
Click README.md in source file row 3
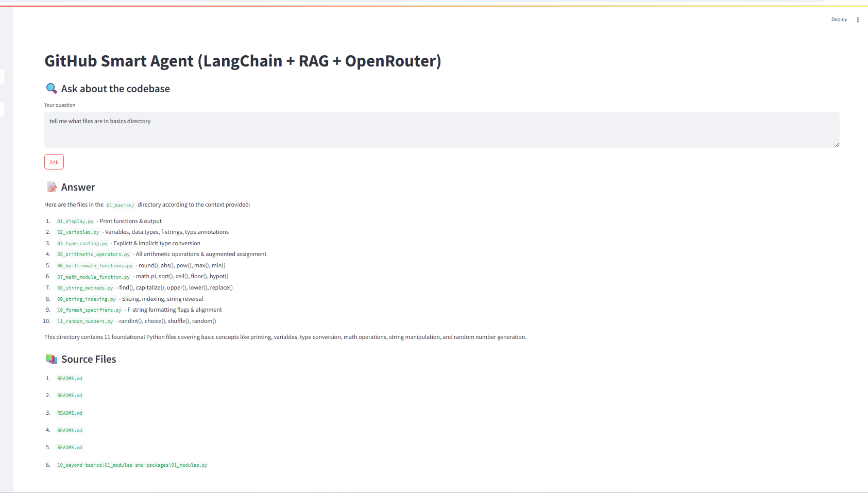(70, 413)
